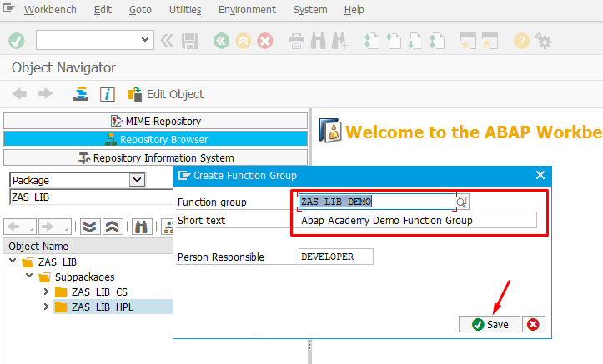Open the Environment menu

pyautogui.click(x=247, y=10)
